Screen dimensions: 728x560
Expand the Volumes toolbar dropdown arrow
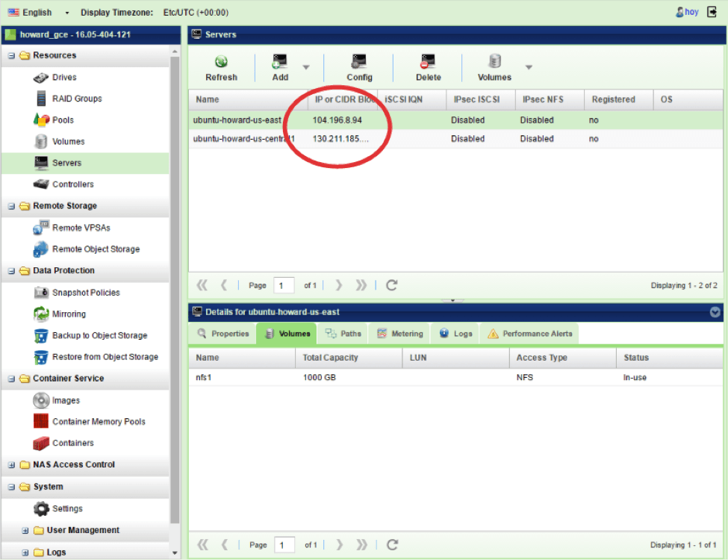click(x=529, y=67)
